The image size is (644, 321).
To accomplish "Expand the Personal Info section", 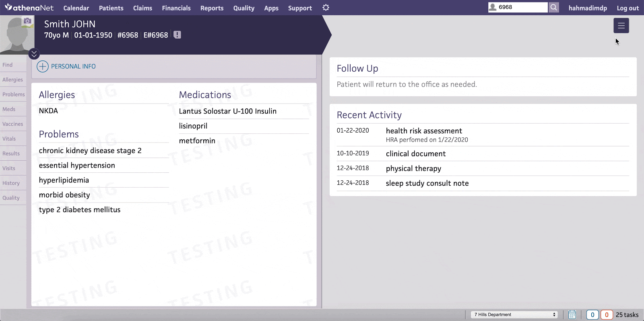I will [43, 66].
